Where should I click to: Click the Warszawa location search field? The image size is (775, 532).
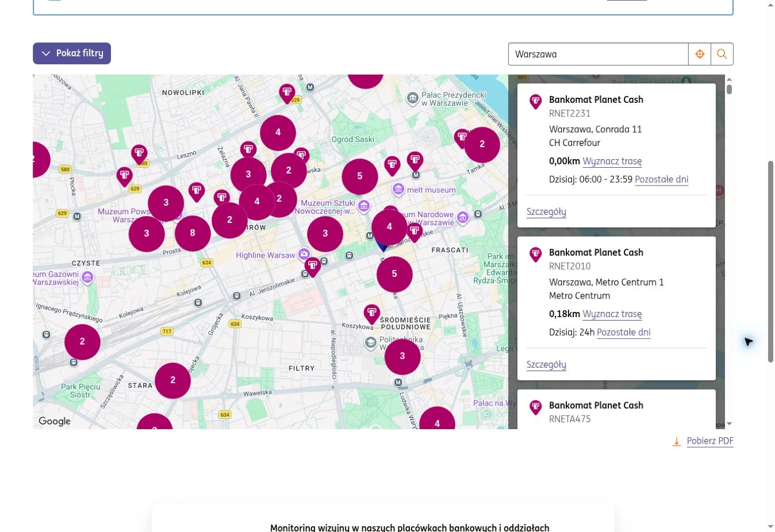598,54
